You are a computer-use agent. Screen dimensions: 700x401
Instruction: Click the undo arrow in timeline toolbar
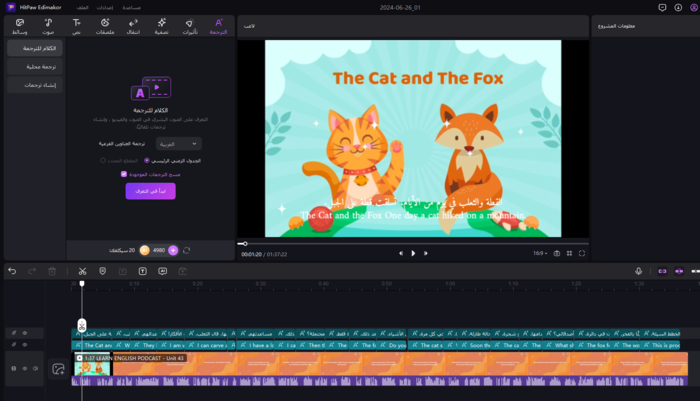click(x=12, y=271)
